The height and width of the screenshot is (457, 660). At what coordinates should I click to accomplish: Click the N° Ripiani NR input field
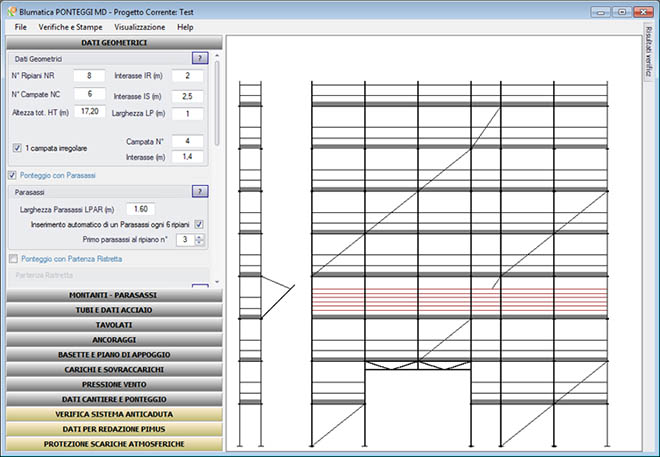click(88, 76)
